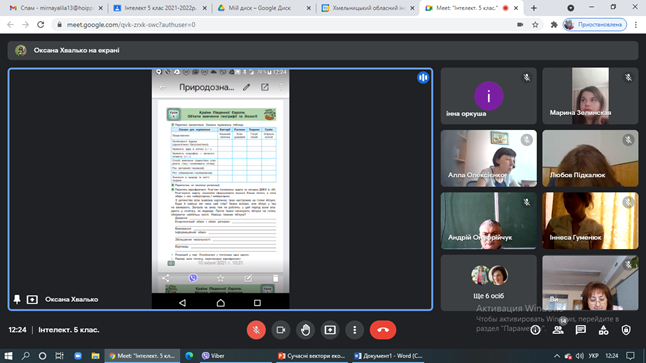
Task: Open the PowerPoint Сучасні вектори taskbar item
Action: (x=311, y=356)
